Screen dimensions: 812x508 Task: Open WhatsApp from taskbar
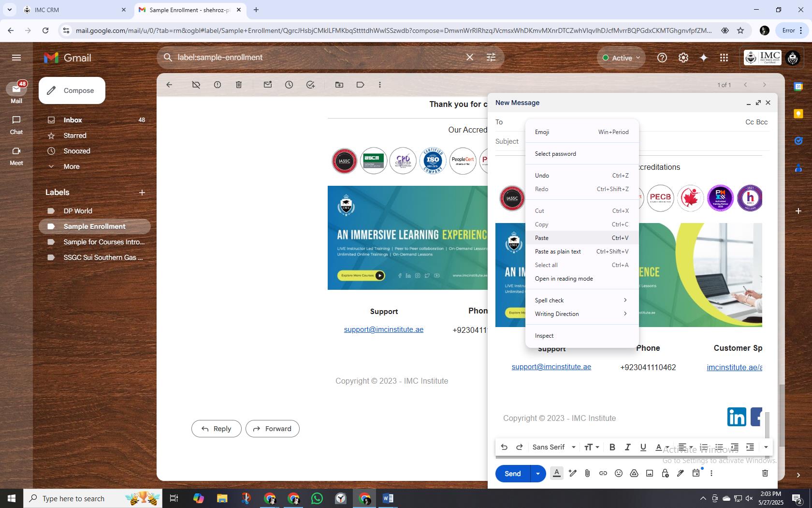coord(317,498)
